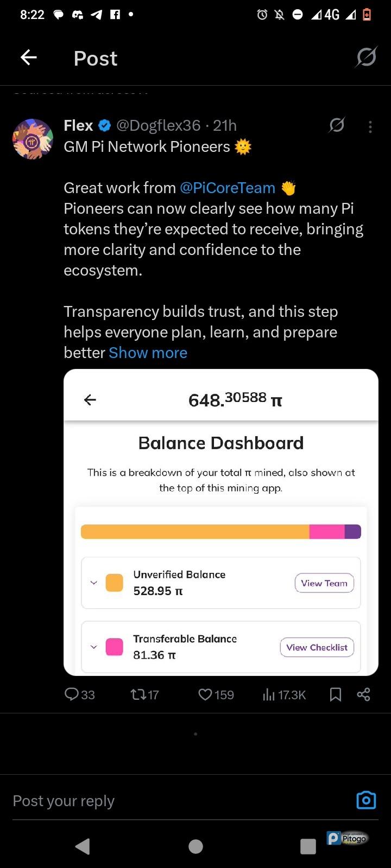Open Flex's profile picture
Screen dimensions: 391x868
tap(33, 139)
